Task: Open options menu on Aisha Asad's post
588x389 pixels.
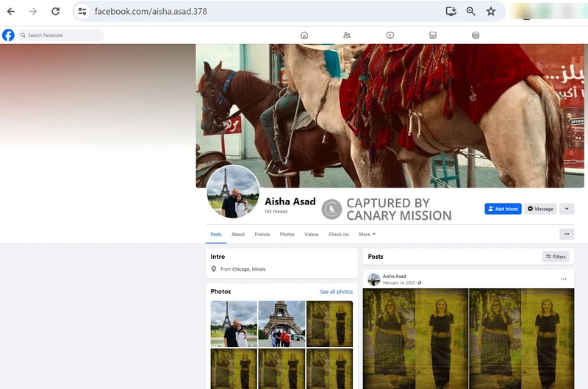Action: pyautogui.click(x=564, y=279)
